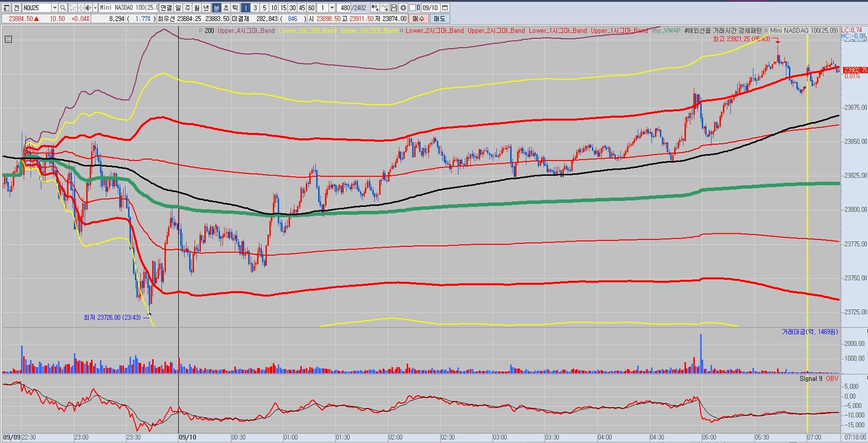
Task: Click the last price 23884.50 in quote bar
Action: point(21,19)
